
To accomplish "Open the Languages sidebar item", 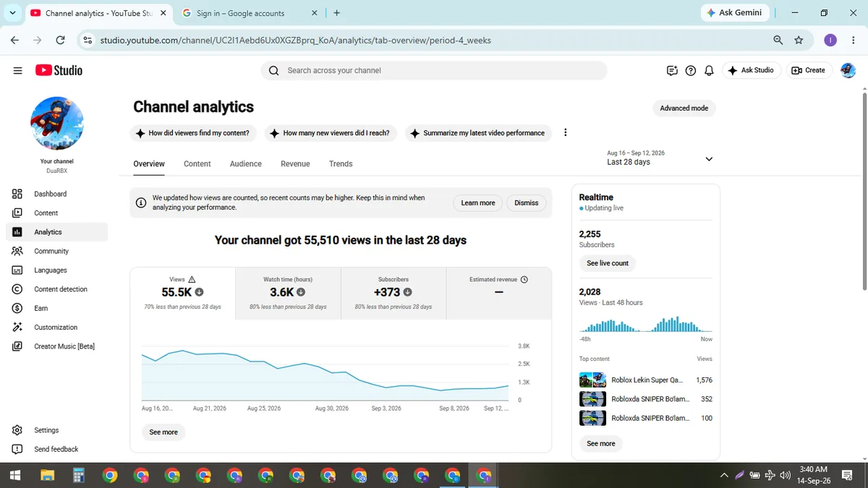I will (56, 270).
